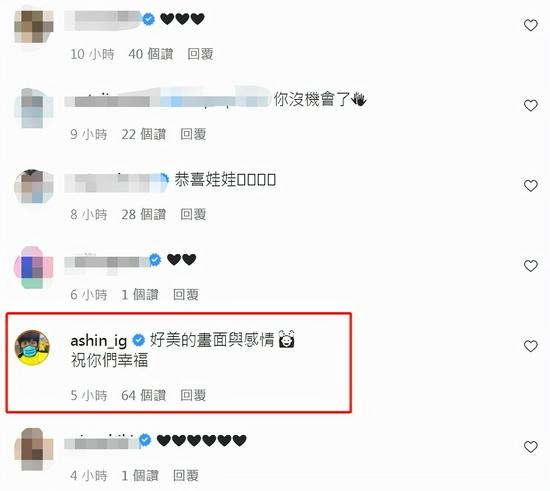Like the 恭喜娃娃 comment

tap(530, 186)
